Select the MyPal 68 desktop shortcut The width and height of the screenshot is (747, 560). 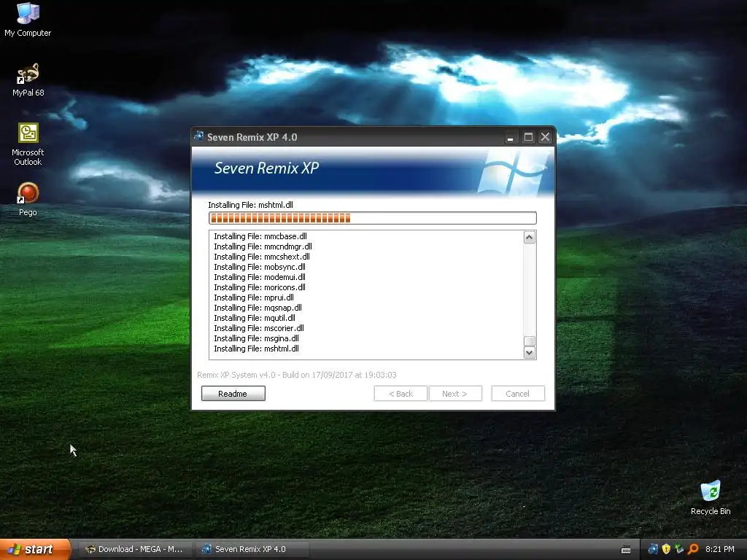[28, 79]
